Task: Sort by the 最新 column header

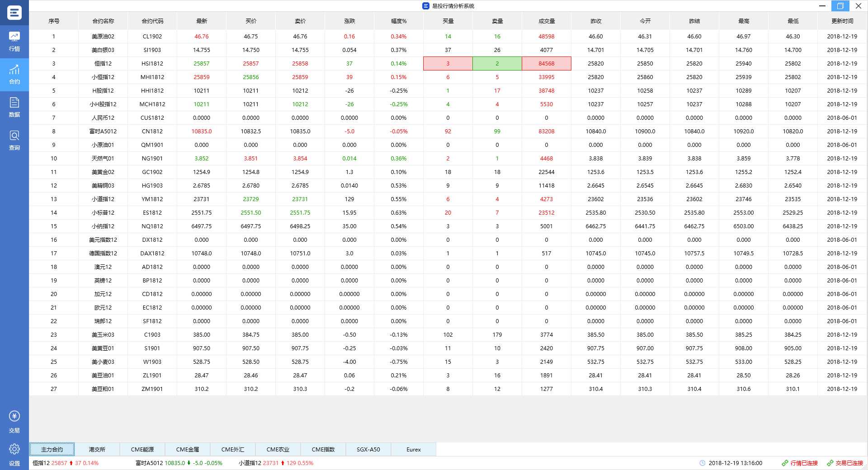Action: (202, 21)
